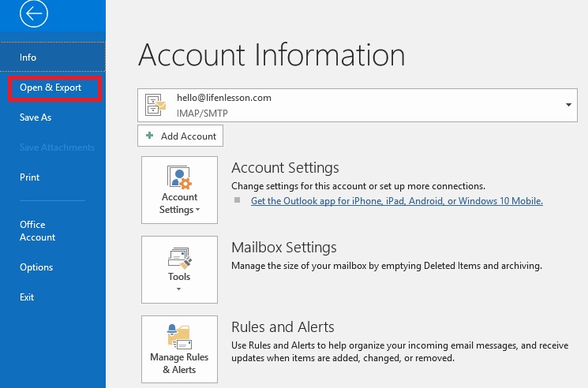Open the Mailbox Tools dropdown button
This screenshot has width=588, height=388.
[179, 270]
